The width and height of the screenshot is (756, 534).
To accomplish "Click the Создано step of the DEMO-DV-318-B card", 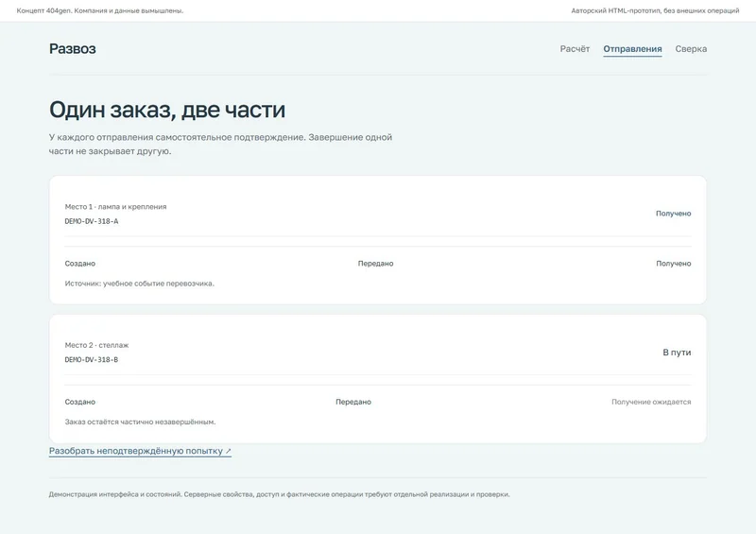I will [80, 402].
